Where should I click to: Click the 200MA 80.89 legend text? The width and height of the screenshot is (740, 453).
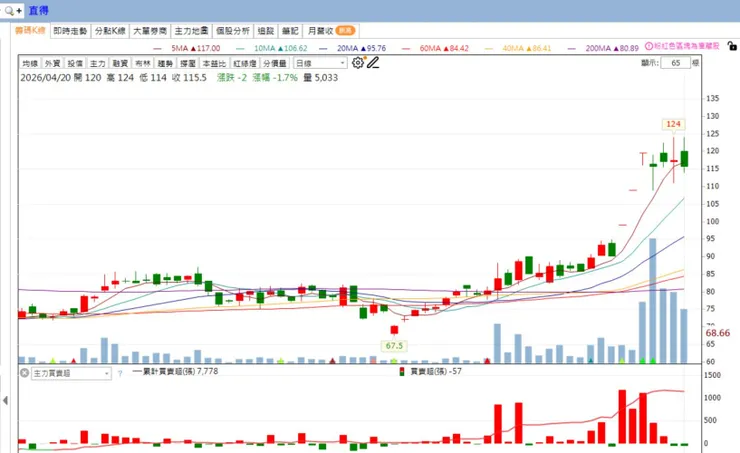pos(612,48)
